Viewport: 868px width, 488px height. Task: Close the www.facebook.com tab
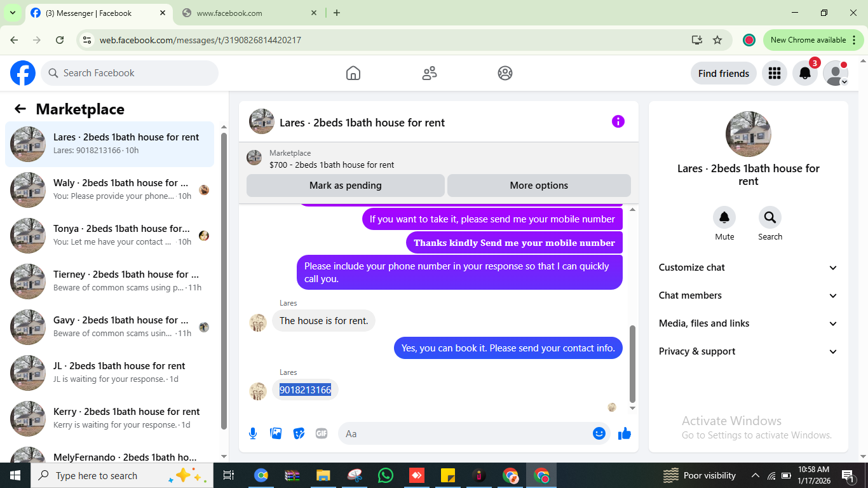click(314, 13)
